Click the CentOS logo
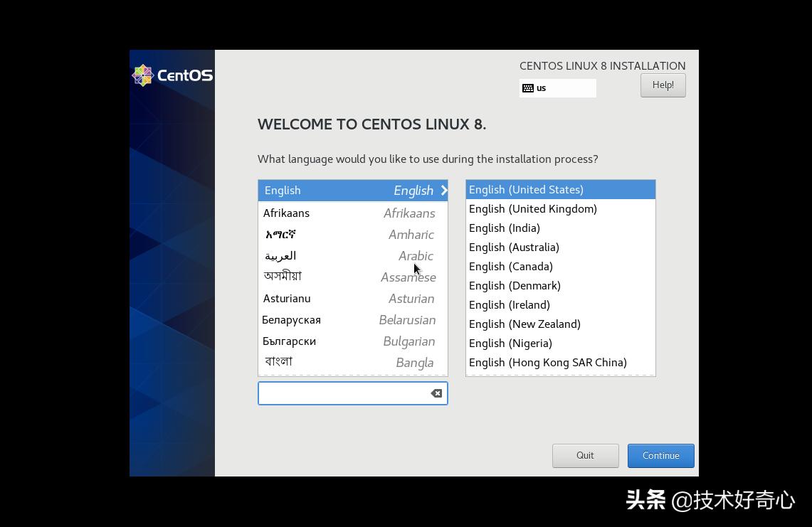This screenshot has height=527, width=812. (x=172, y=75)
